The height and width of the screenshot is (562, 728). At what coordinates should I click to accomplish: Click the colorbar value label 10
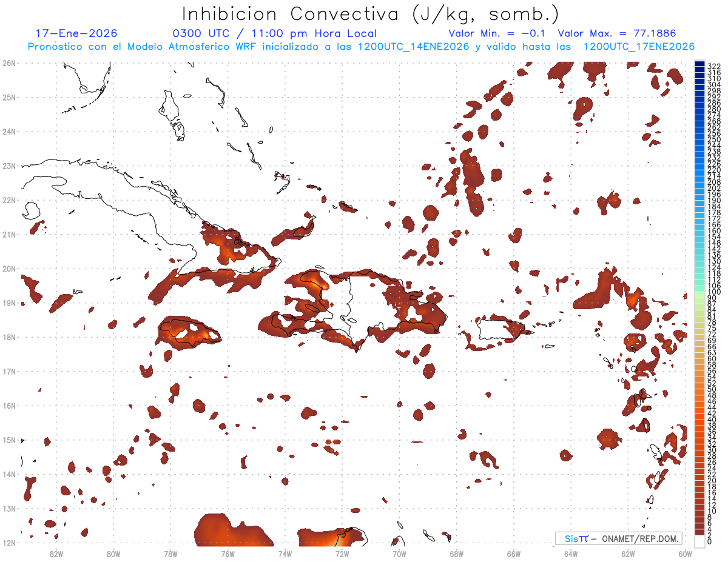712,511
